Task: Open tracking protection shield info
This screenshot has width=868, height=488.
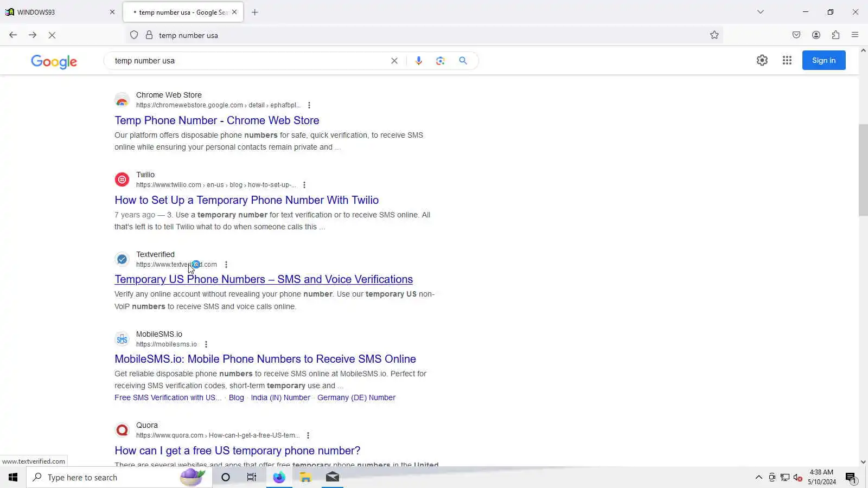Action: click(134, 35)
